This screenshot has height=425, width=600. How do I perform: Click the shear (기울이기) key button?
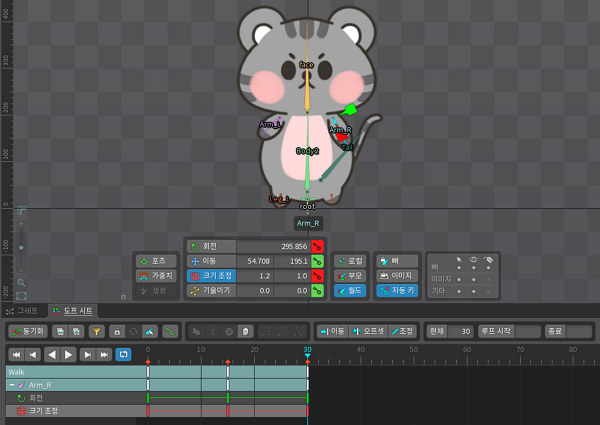317,291
